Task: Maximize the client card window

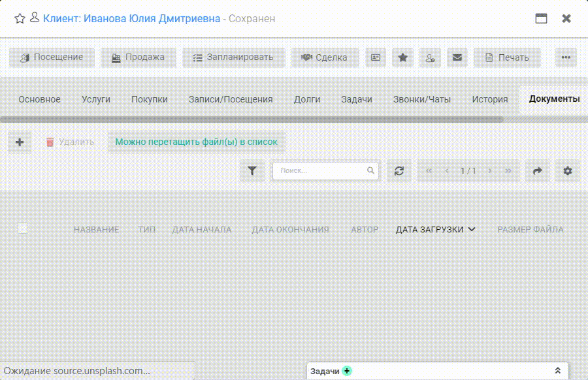Action: coord(541,18)
